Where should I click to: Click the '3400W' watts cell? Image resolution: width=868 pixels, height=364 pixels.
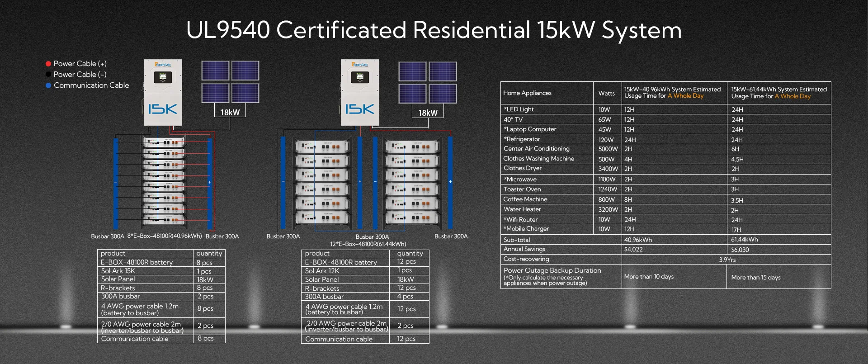(x=608, y=169)
